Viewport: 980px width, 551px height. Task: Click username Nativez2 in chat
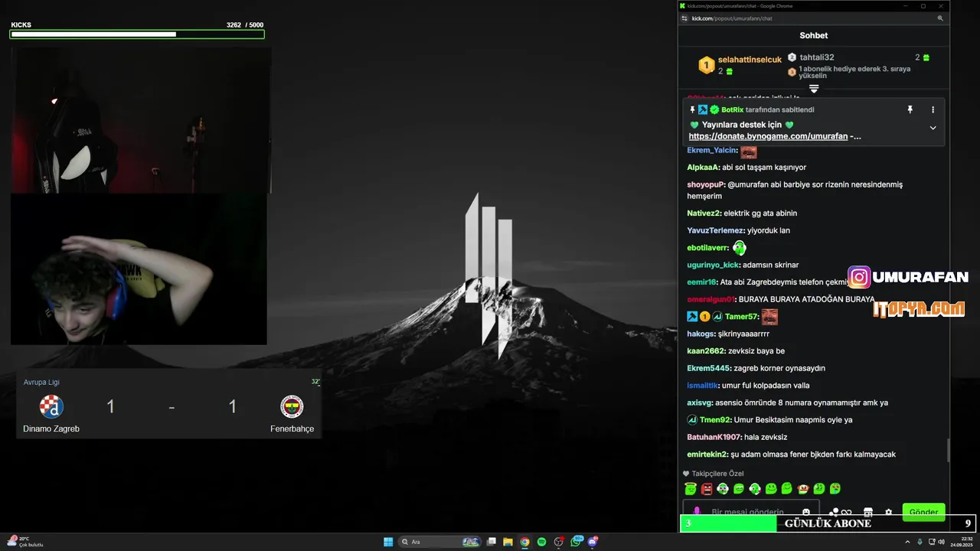pos(704,214)
